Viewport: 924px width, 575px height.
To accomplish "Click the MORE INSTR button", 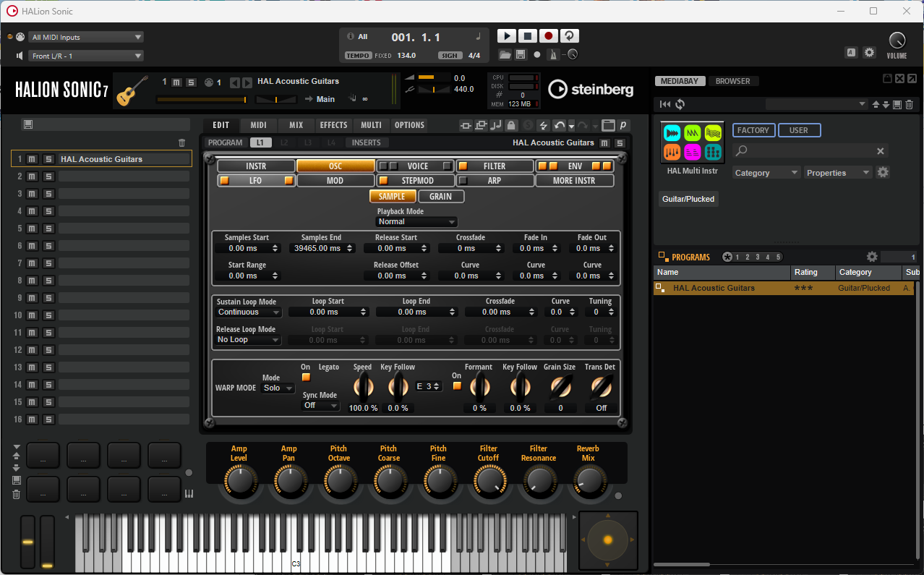I will point(575,181).
